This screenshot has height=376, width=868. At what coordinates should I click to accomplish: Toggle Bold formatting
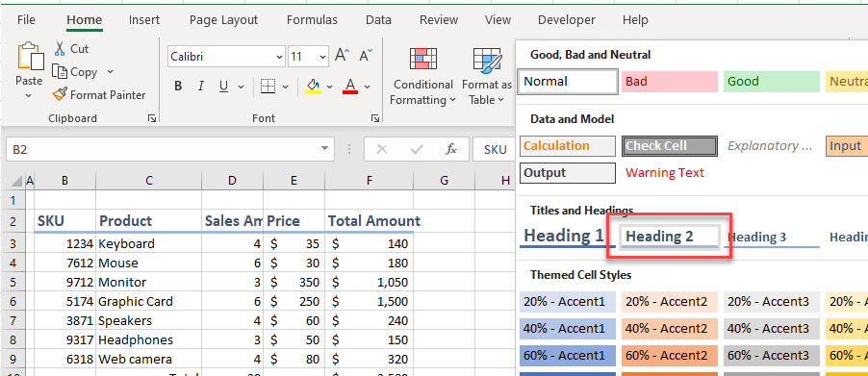pos(178,87)
